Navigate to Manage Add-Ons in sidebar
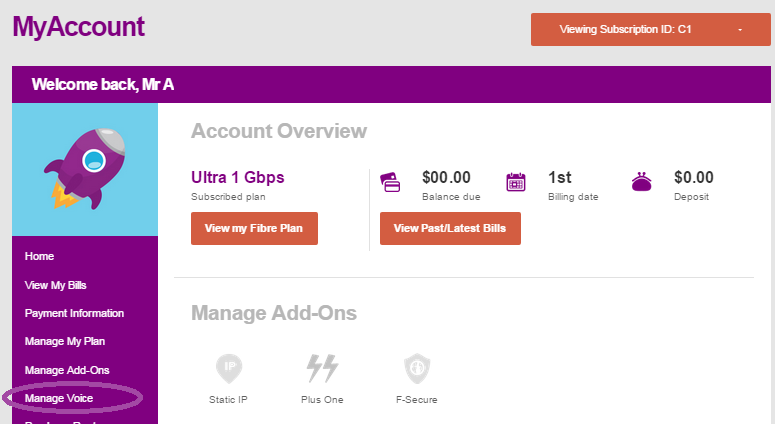 coord(67,370)
